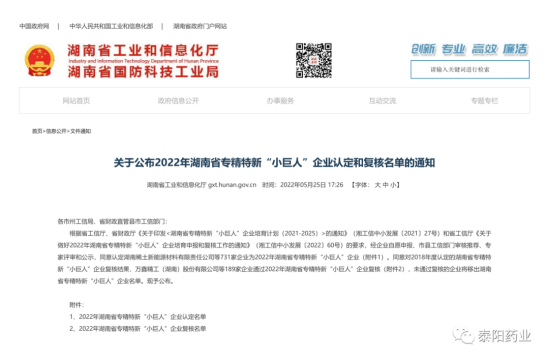
Task: Open 湖南省政府门户网站 link
Action: tap(200, 26)
